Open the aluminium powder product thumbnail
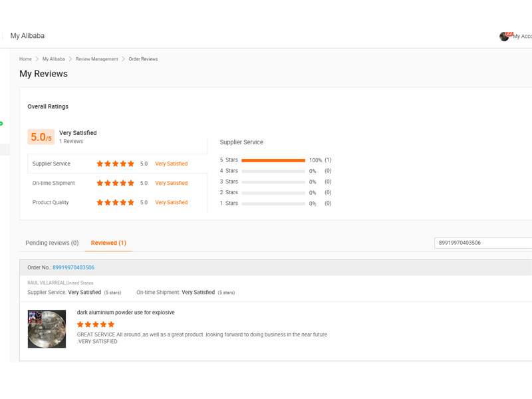The height and width of the screenshot is (399, 532). tap(47, 329)
